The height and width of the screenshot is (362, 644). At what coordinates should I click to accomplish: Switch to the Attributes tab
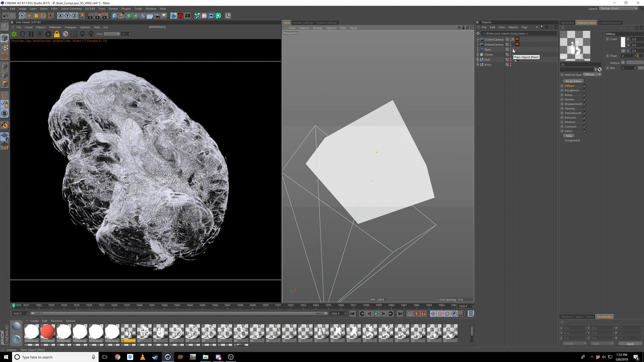(567, 23)
